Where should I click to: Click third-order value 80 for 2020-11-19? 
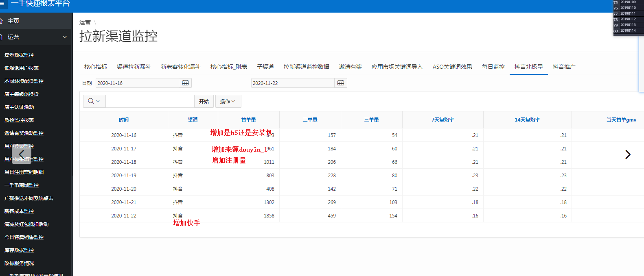point(394,176)
